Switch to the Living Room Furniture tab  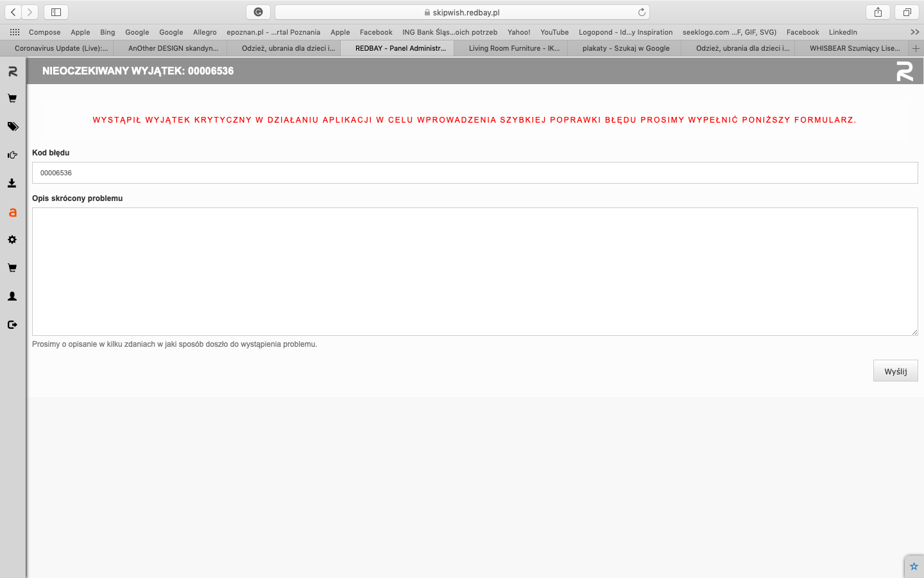513,48
